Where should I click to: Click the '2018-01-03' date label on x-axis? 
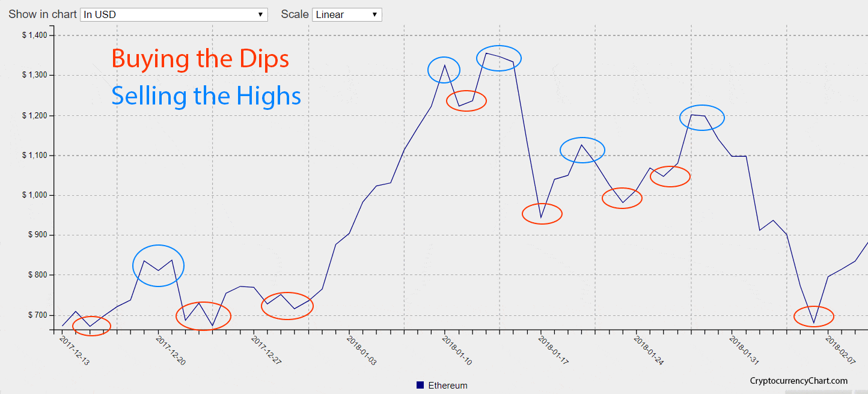pos(361,351)
